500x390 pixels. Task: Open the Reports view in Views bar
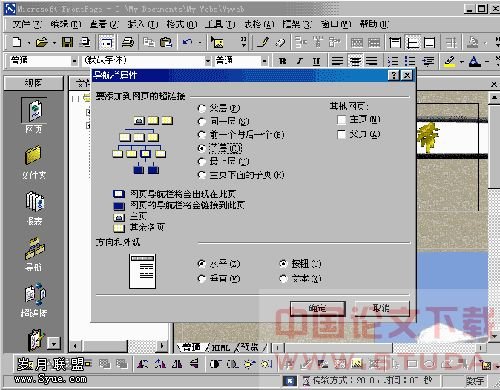click(34, 208)
